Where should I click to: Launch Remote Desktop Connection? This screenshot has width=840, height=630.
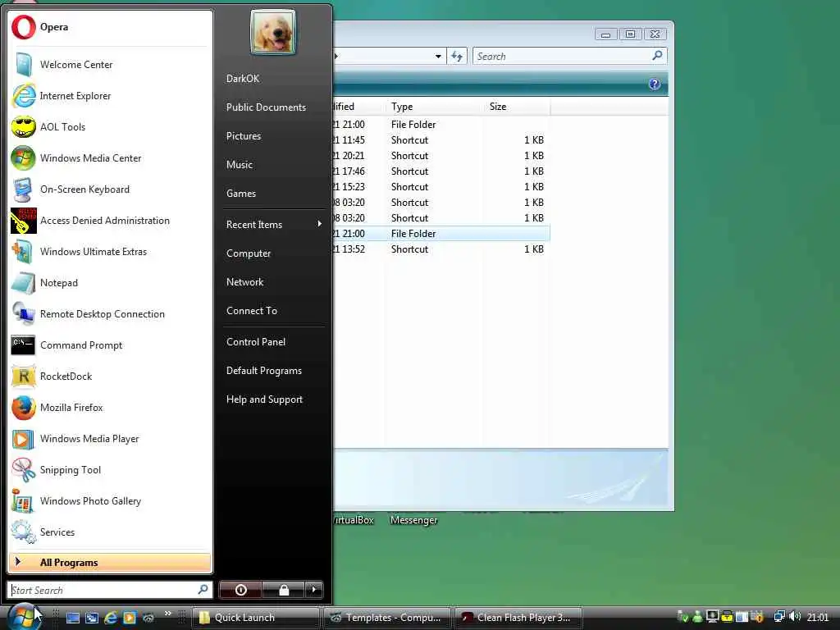click(x=110, y=314)
